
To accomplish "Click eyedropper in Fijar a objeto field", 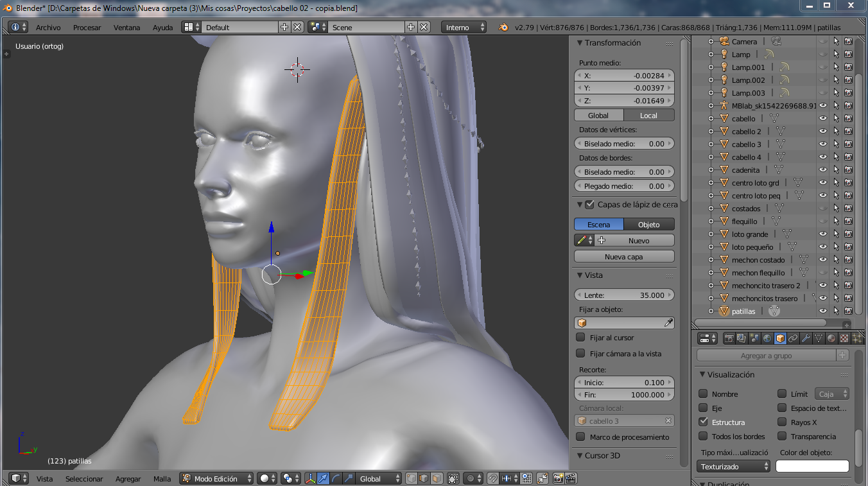I will point(668,324).
